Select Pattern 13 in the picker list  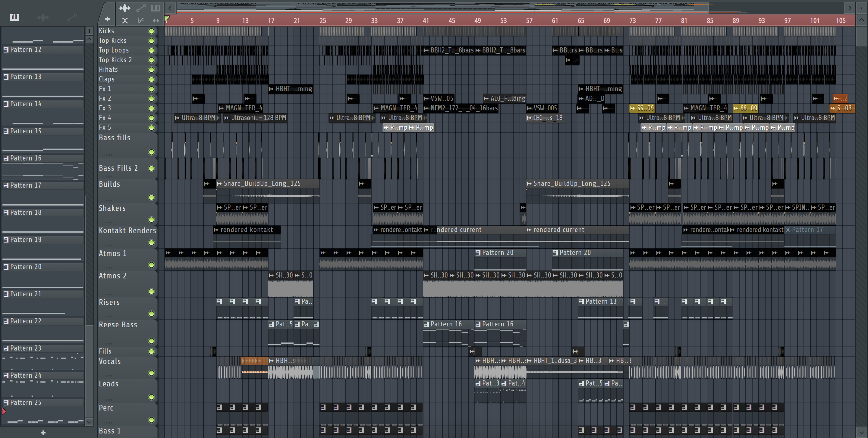click(x=43, y=77)
